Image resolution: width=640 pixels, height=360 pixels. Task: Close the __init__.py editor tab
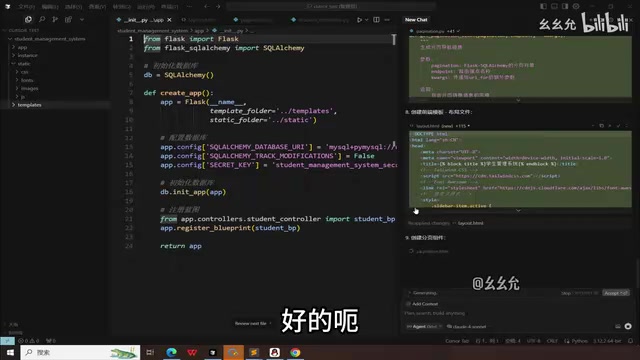tap(169, 20)
